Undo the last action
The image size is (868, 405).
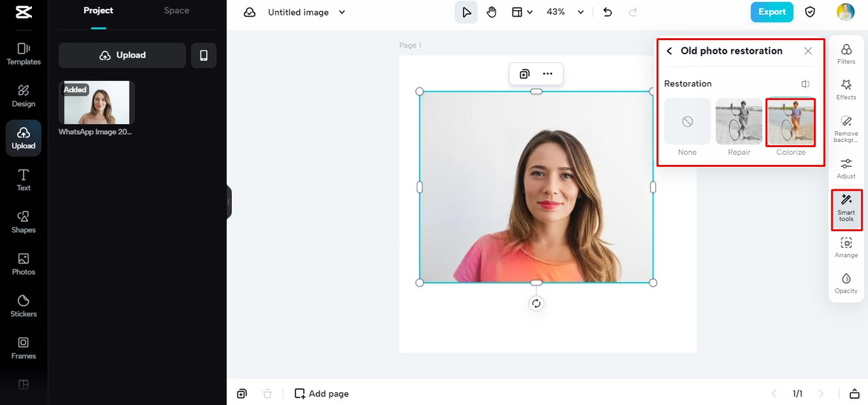click(x=608, y=12)
